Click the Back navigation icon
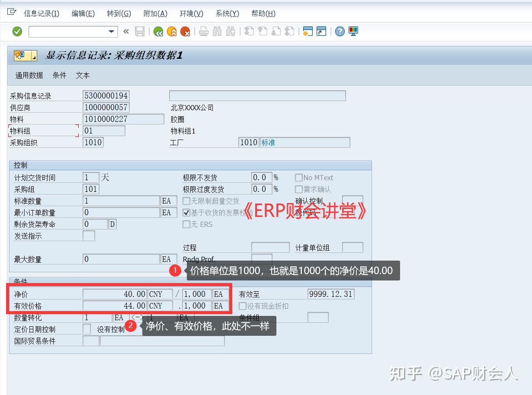 (159, 31)
